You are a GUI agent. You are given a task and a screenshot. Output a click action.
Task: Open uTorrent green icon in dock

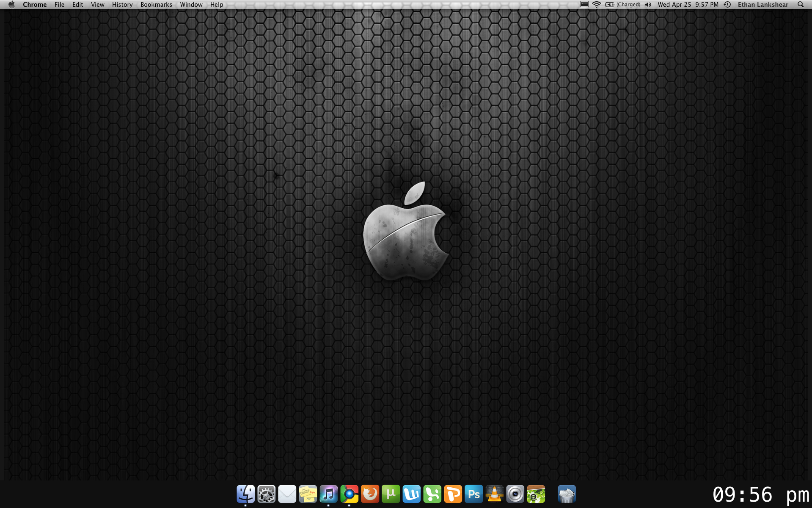pyautogui.click(x=391, y=494)
